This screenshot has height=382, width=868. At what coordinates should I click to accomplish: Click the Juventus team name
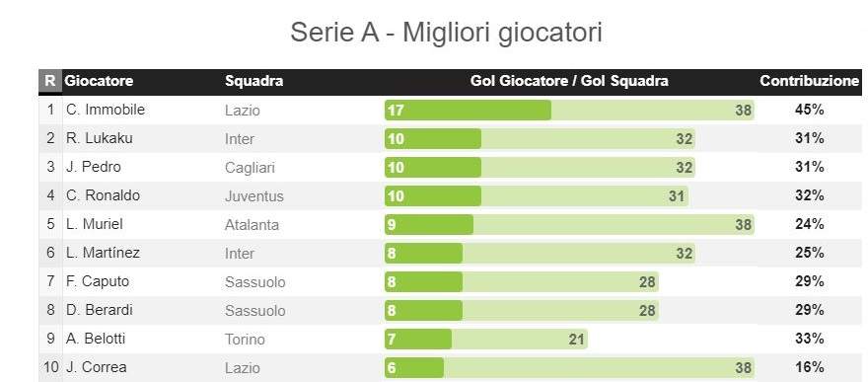[x=254, y=196]
